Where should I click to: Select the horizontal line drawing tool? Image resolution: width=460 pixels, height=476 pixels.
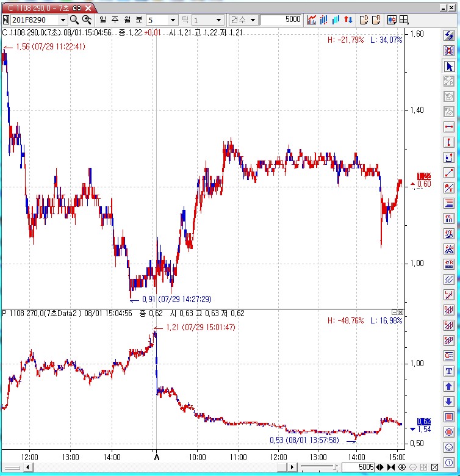pyautogui.click(x=449, y=127)
